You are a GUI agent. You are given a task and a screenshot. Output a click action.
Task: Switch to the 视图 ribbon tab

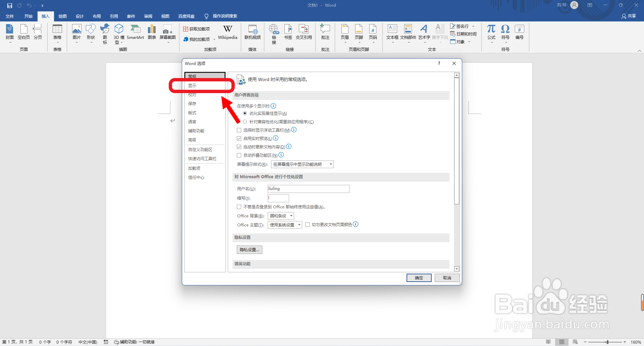pos(165,16)
